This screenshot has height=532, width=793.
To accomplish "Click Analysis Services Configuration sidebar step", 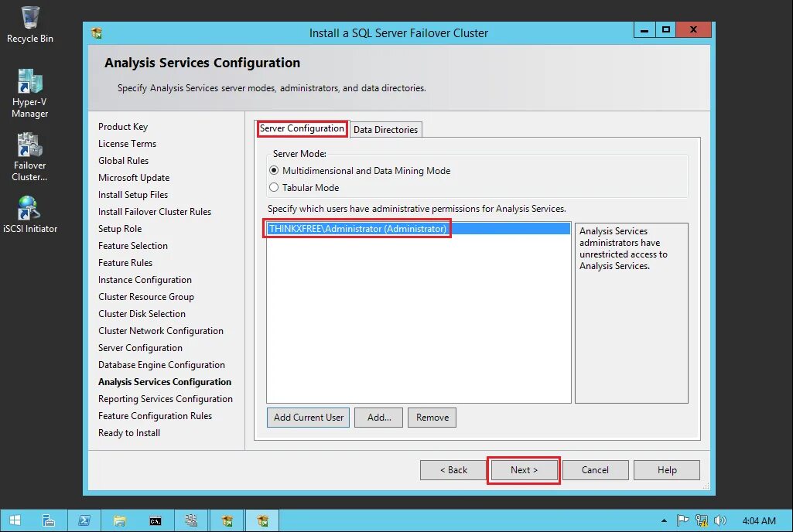I will 165,382.
